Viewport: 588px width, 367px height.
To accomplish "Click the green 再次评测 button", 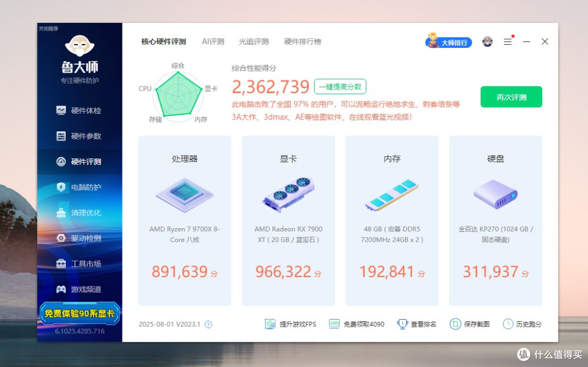I will [511, 97].
